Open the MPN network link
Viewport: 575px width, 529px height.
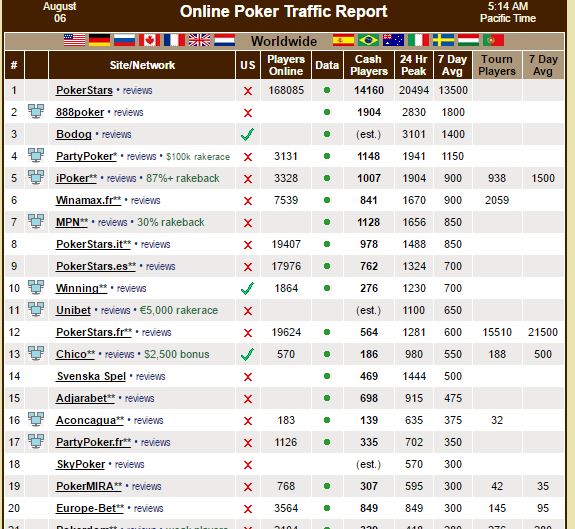click(72, 222)
